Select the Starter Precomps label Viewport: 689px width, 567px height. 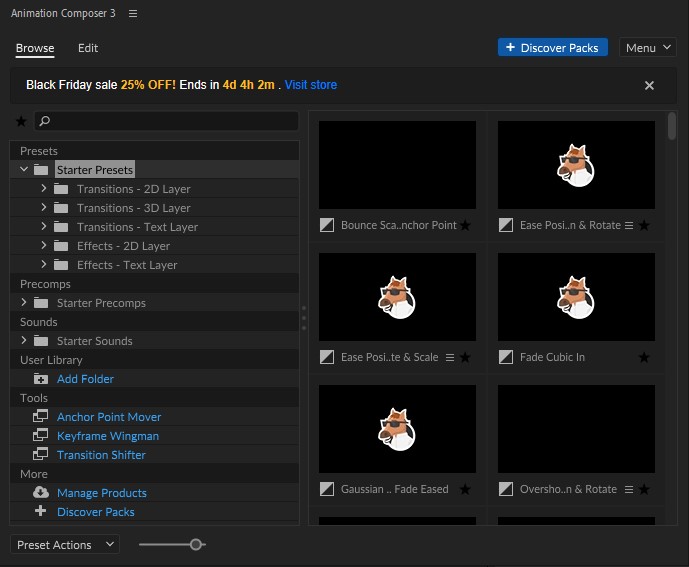coord(101,303)
